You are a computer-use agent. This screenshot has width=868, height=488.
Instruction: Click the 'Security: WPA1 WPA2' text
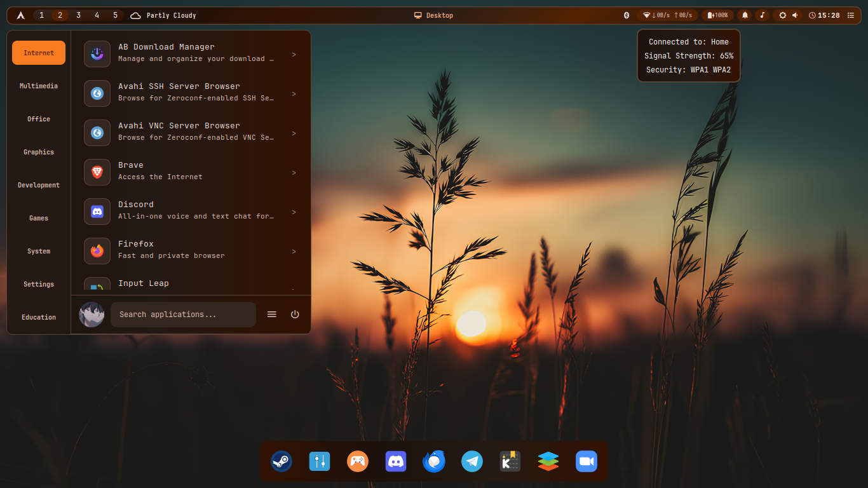point(689,70)
